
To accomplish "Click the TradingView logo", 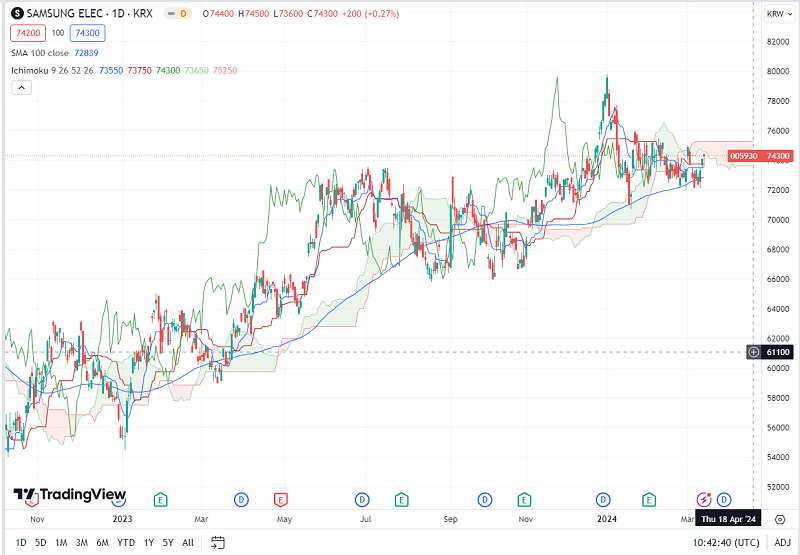I will (70, 494).
